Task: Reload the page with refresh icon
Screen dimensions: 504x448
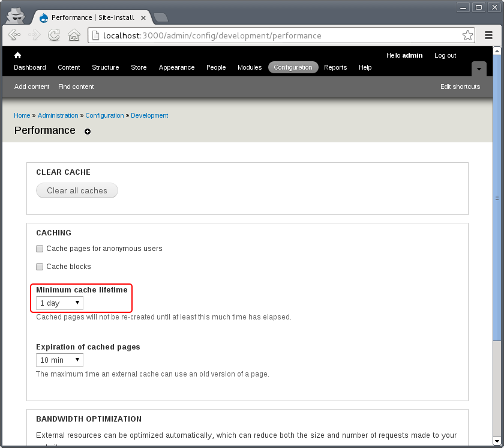Action: point(53,35)
